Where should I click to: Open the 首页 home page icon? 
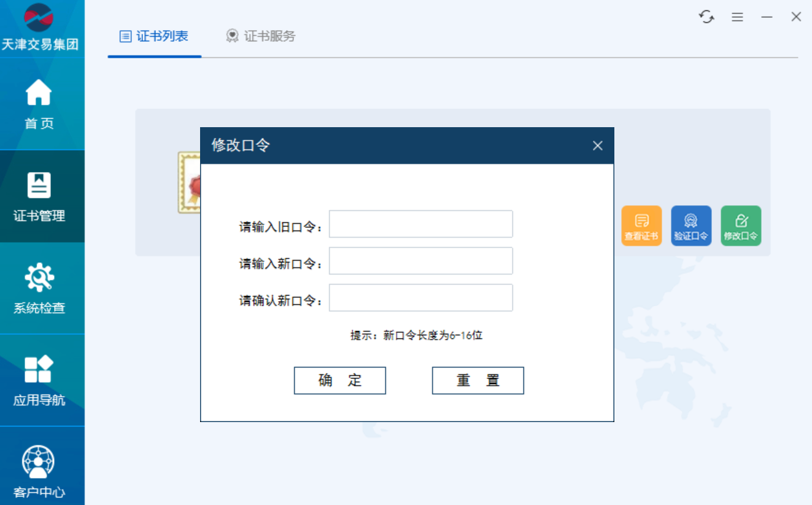(39, 104)
